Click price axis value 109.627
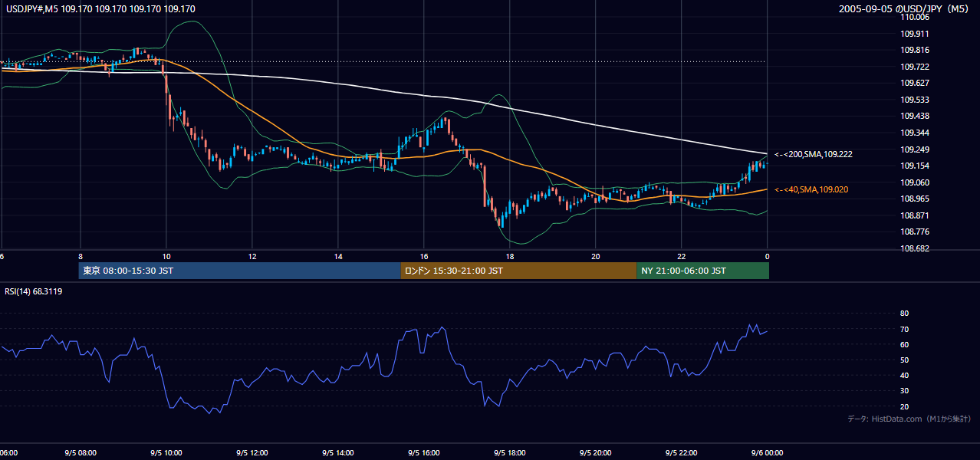Viewport: 980px width, 460px height. (914, 83)
